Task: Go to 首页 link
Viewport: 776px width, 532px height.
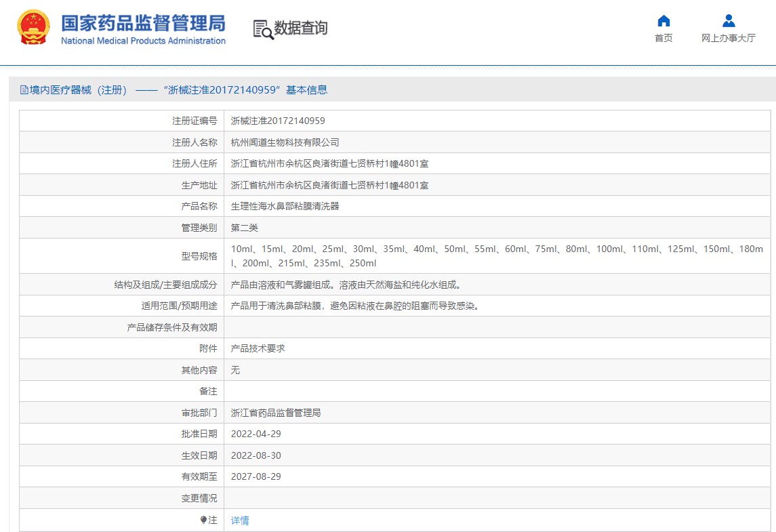Action: [x=663, y=38]
